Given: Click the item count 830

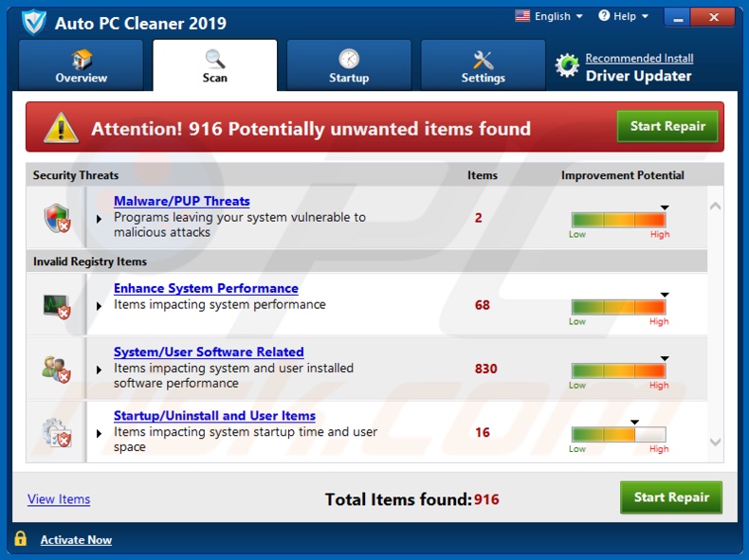Looking at the screenshot, I should click(485, 369).
